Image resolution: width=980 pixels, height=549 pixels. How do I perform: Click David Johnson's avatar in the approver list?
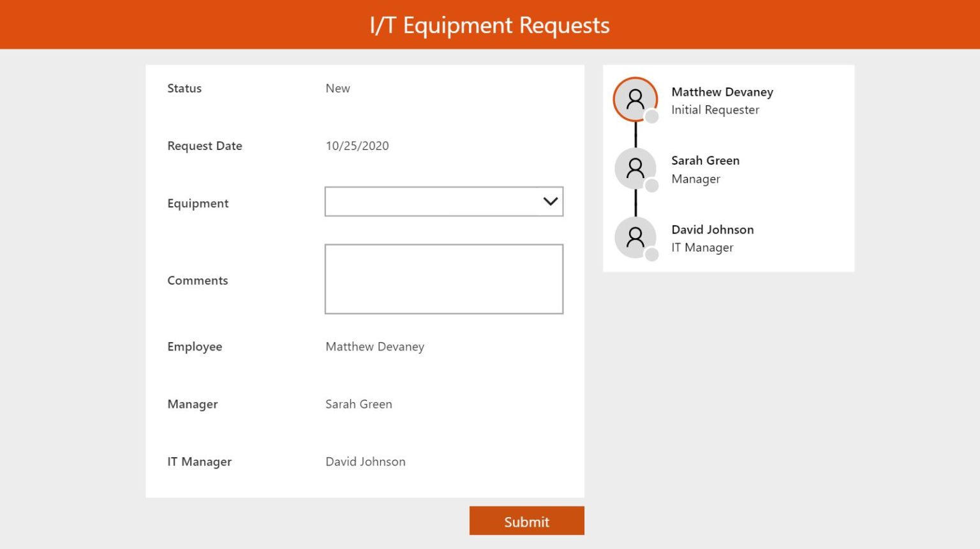click(635, 237)
